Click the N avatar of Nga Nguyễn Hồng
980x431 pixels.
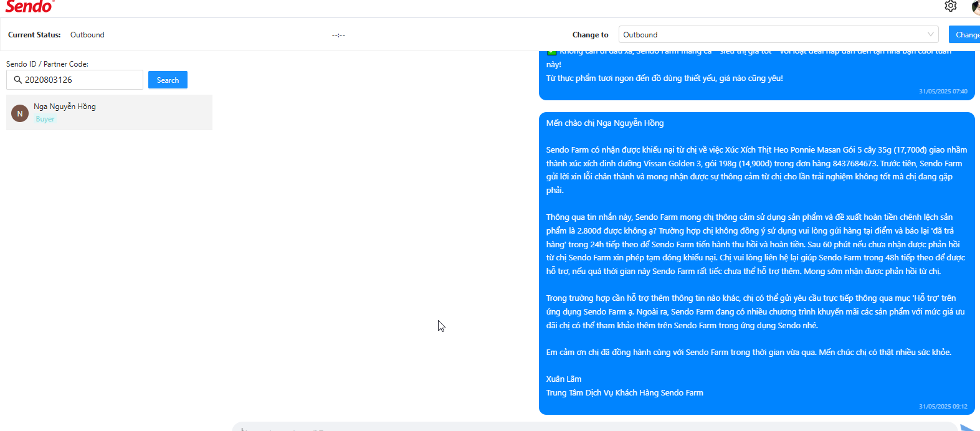pos(20,113)
